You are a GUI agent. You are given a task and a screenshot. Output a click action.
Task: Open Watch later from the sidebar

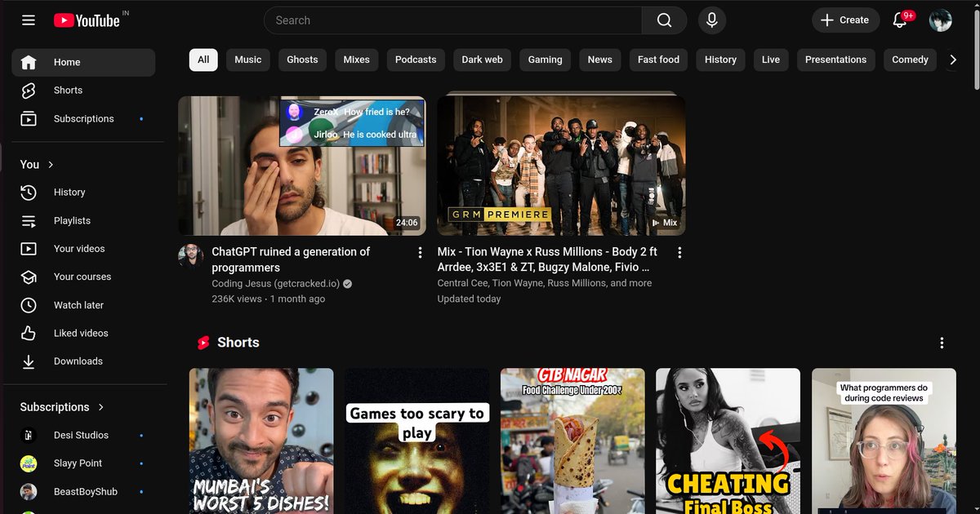tap(77, 304)
